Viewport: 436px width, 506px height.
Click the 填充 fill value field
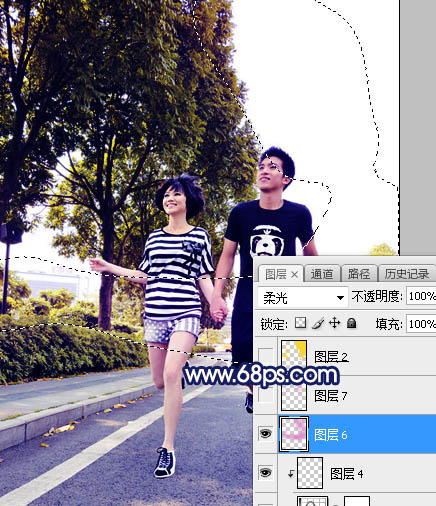[421, 324]
